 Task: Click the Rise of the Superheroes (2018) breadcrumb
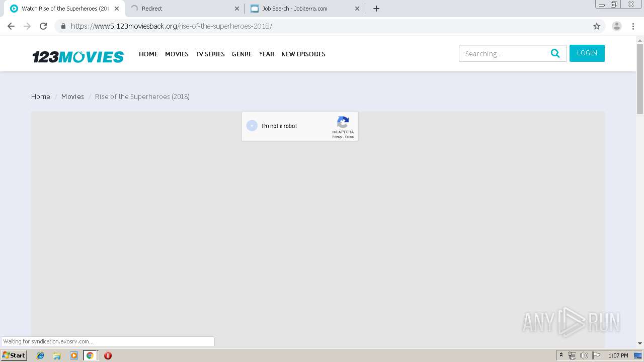tap(142, 97)
